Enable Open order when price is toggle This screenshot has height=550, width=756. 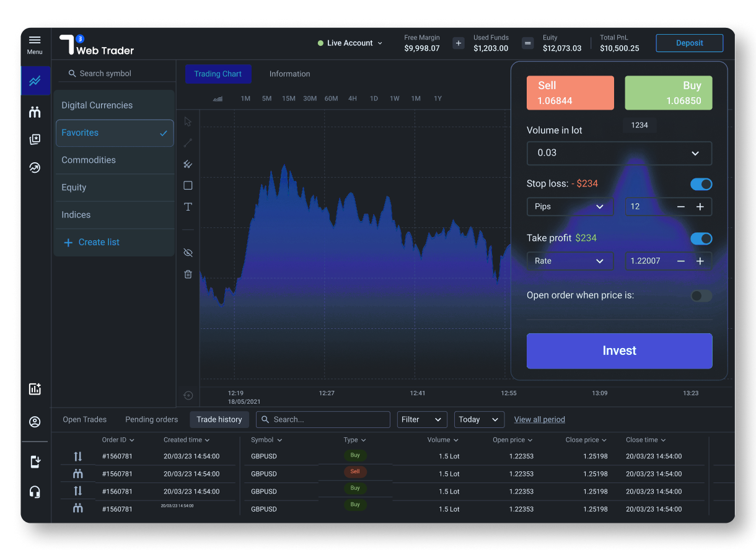tap(701, 295)
